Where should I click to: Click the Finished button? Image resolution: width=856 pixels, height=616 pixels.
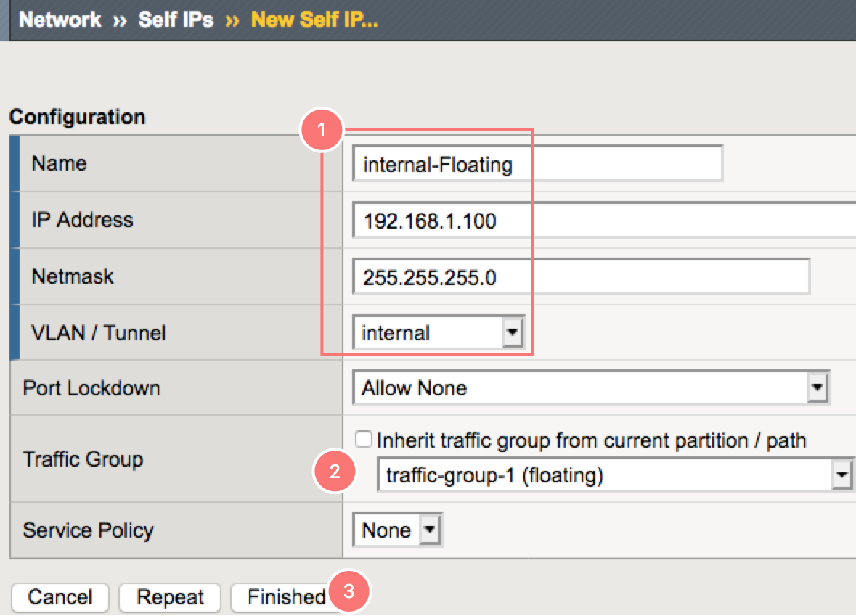point(286,597)
